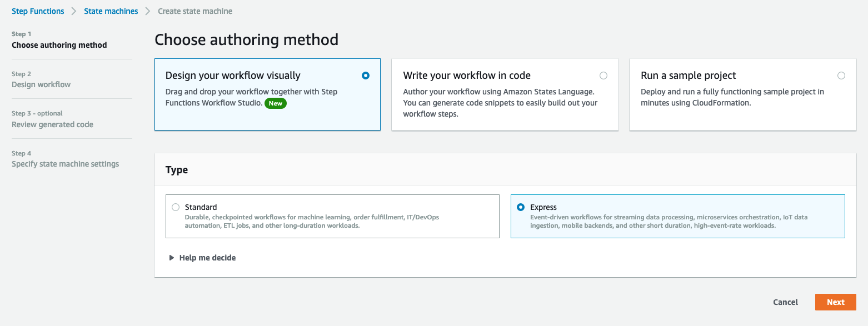Open Step 4 Specify state machine settings
The image size is (868, 326).
[66, 164]
